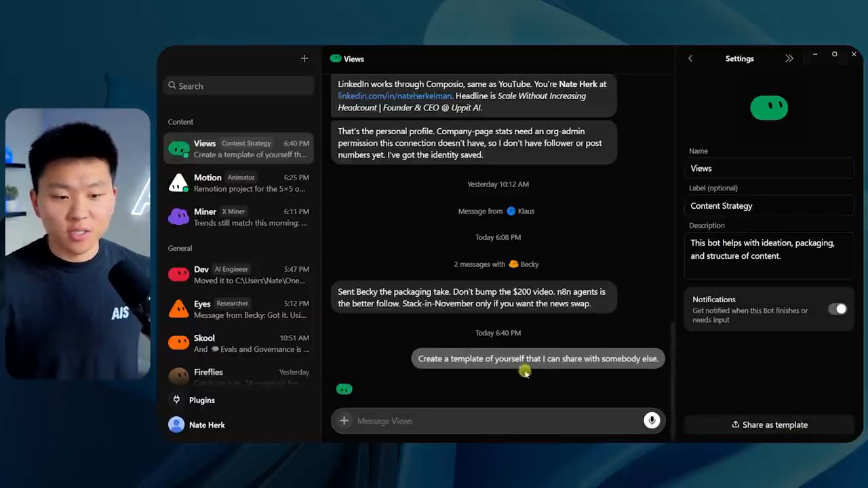The width and height of the screenshot is (868, 488).
Task: Toggle the Notifications switch off
Action: (837, 309)
